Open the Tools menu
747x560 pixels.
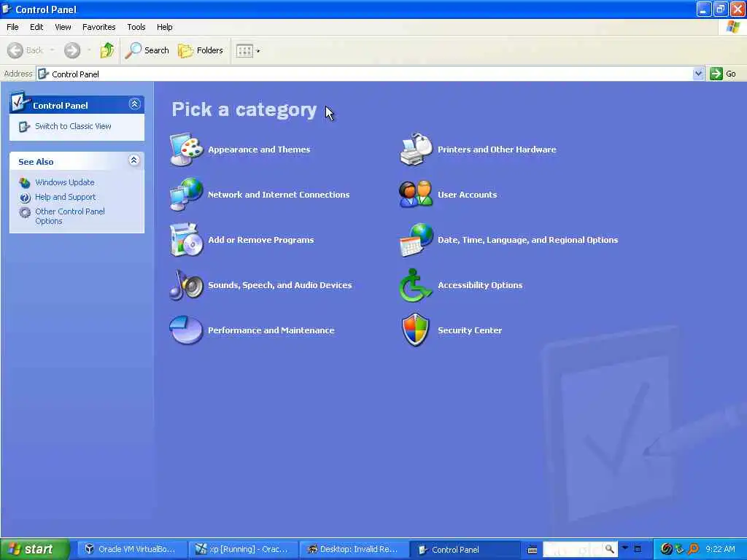136,27
